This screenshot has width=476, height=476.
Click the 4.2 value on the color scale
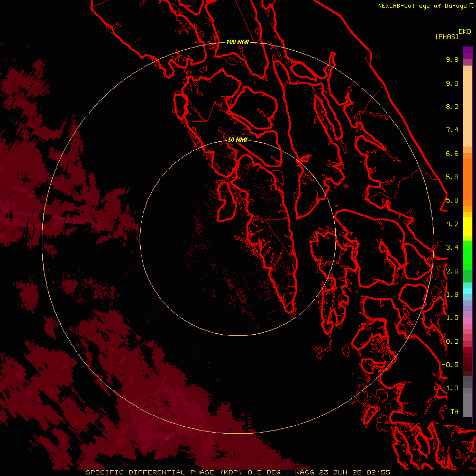pos(452,224)
